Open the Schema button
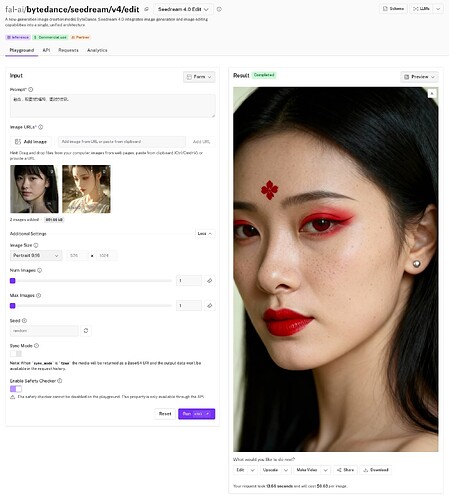 (393, 9)
